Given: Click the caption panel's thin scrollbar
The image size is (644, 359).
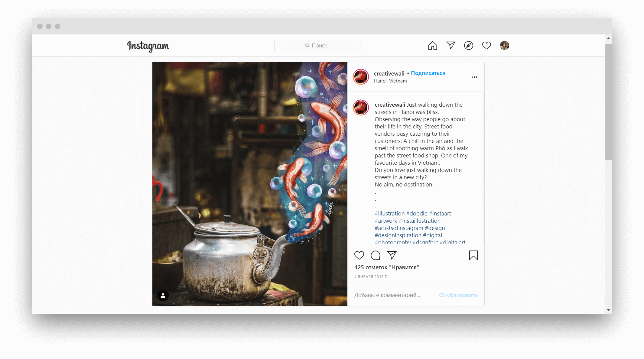Looking at the screenshot, I should [x=484, y=113].
